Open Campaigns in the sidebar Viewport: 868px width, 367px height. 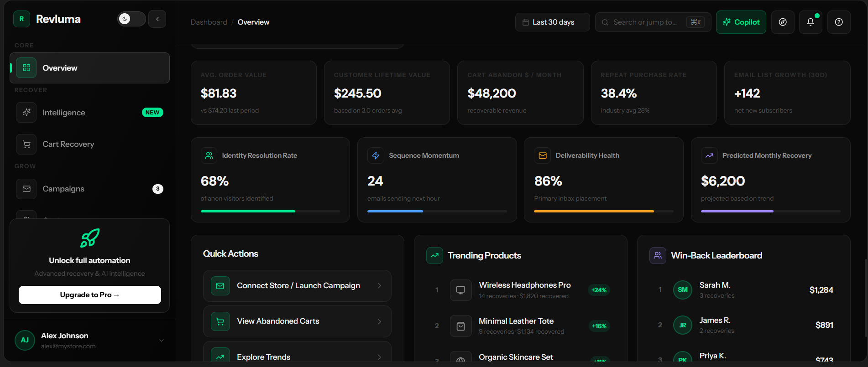[89, 189]
